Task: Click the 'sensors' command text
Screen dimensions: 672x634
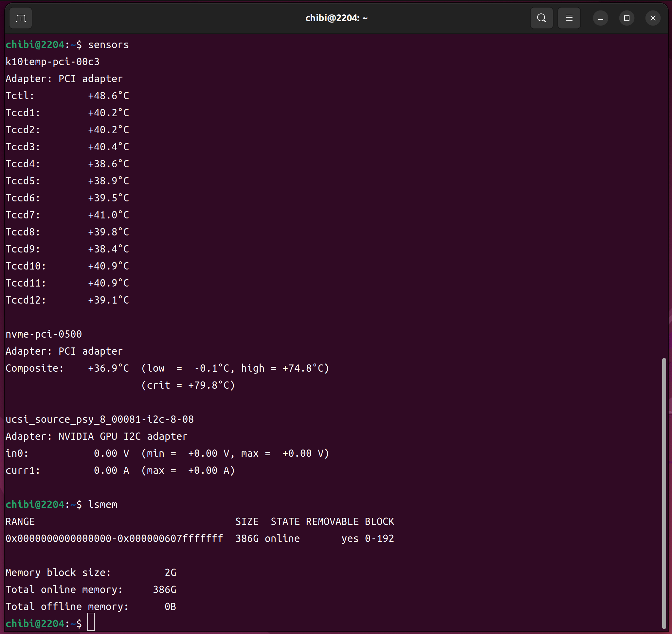Action: (x=108, y=45)
